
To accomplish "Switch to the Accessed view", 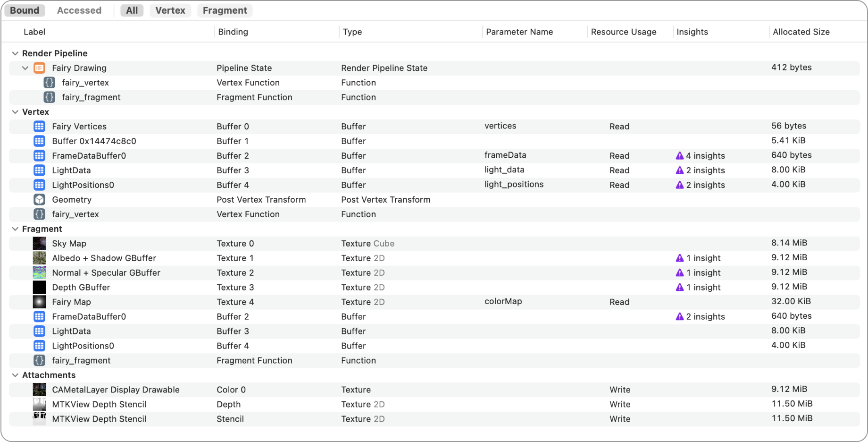I will 79,10.
